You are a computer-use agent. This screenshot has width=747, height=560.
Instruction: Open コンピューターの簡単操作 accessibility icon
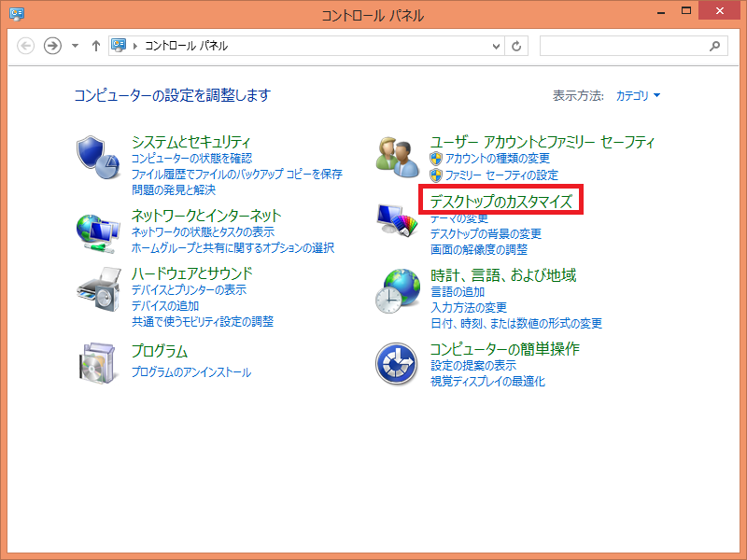click(x=397, y=363)
